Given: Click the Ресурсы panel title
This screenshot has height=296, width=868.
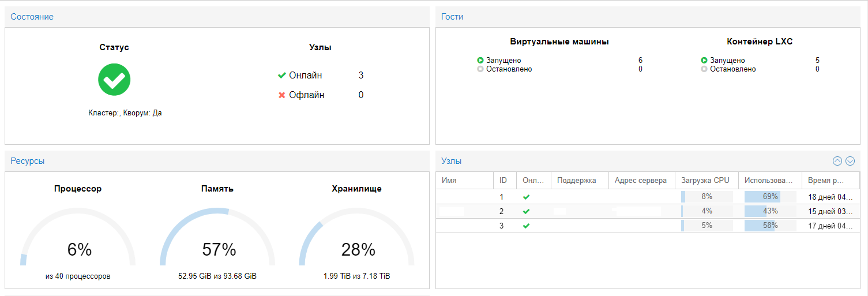Looking at the screenshot, I should click(x=28, y=161).
